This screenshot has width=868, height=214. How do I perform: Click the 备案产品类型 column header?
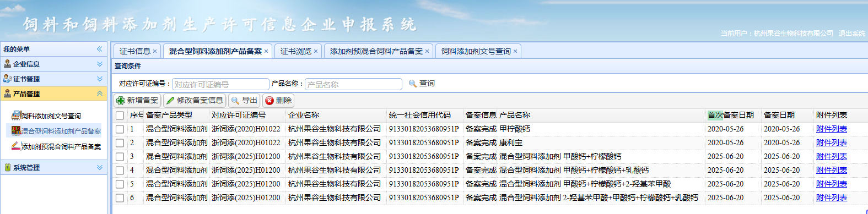176,116
